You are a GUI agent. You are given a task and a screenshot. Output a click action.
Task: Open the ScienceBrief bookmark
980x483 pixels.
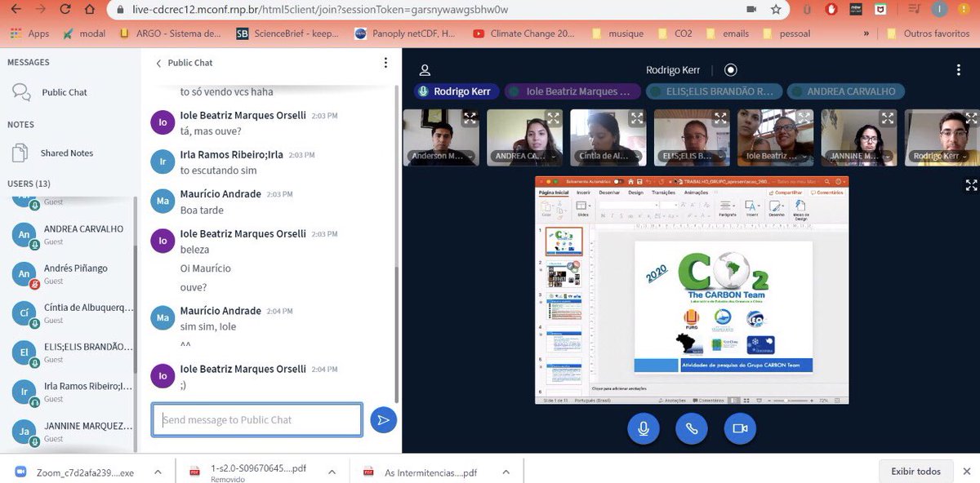[x=287, y=33]
